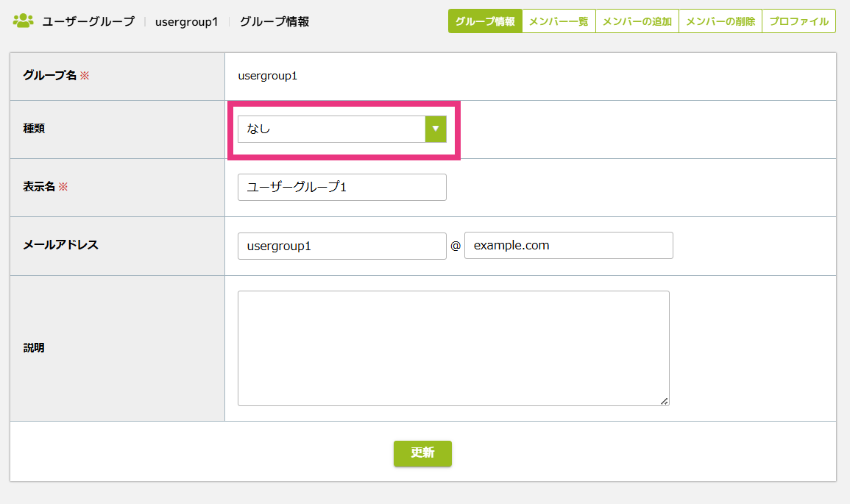Click the 表示名 row label
This screenshot has height=504, width=850.
click(39, 186)
